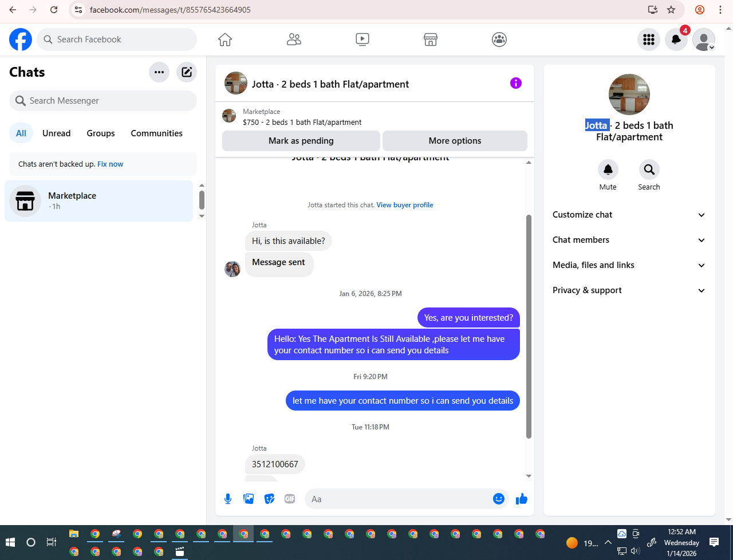Viewport: 733px width, 560px height.
Task: Open the account profile avatar menu
Action: (x=704, y=40)
